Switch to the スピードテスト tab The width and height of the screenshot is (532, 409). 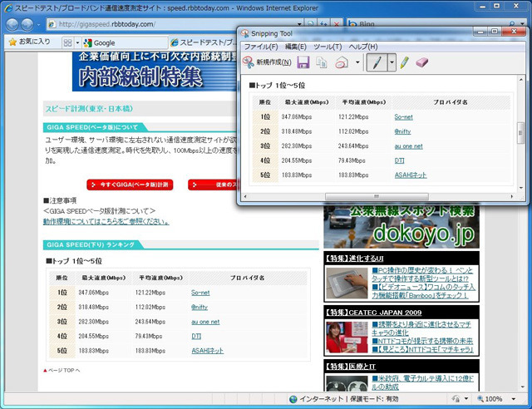(203, 42)
